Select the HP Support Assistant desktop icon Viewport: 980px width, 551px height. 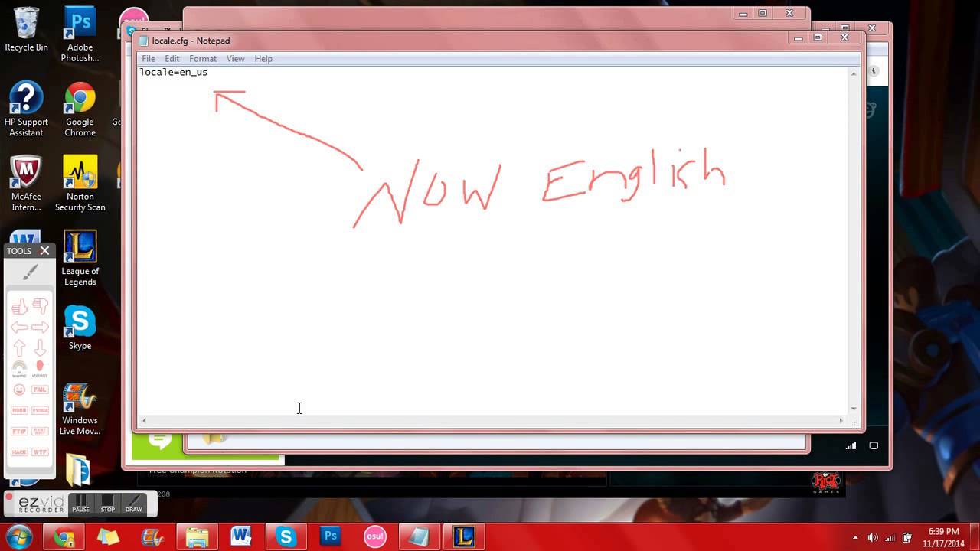point(26,109)
